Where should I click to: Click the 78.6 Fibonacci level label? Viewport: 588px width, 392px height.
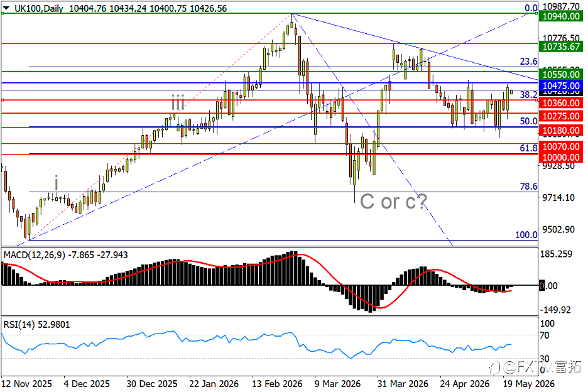[x=528, y=187]
